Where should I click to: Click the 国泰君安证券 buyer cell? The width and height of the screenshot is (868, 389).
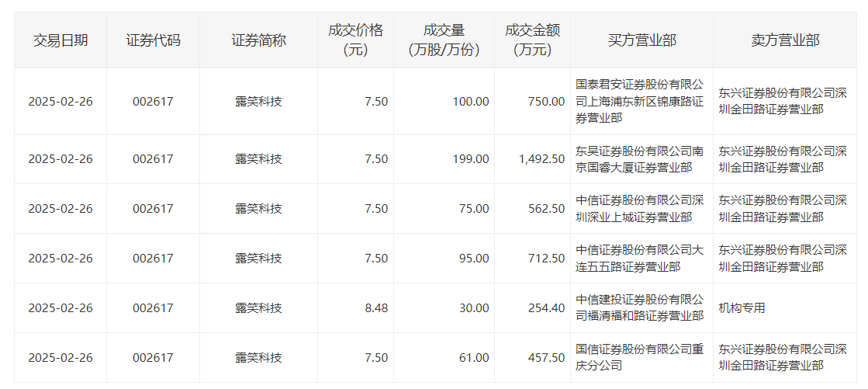click(x=641, y=101)
